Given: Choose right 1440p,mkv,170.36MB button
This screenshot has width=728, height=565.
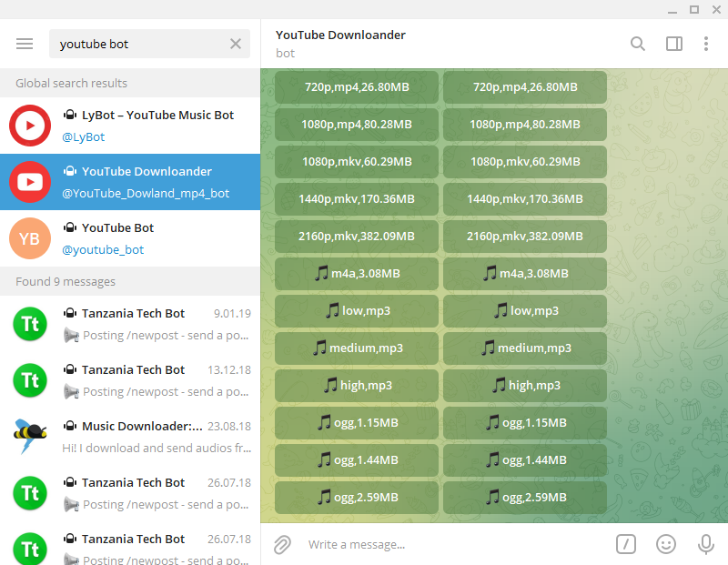Looking at the screenshot, I should [525, 198].
